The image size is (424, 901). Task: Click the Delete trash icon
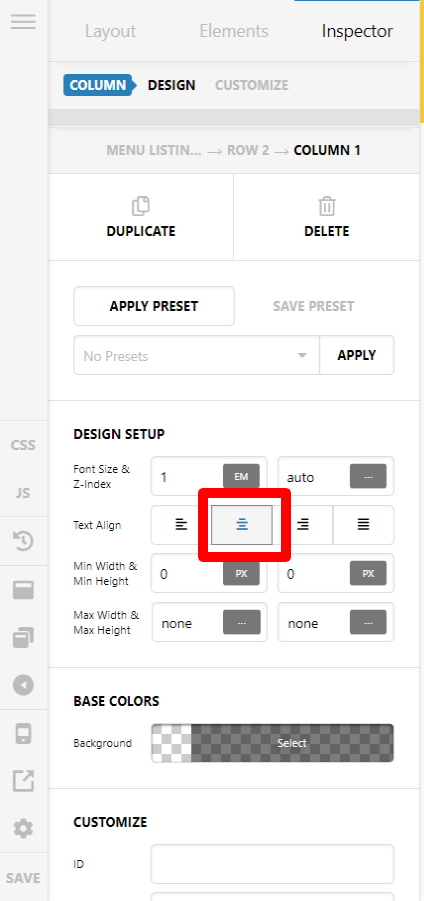[326, 206]
